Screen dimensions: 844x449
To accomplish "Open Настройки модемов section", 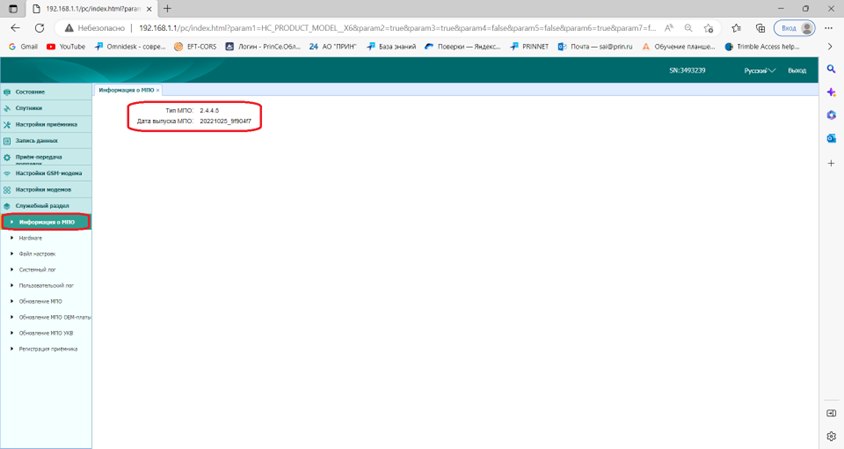I will pos(46,190).
